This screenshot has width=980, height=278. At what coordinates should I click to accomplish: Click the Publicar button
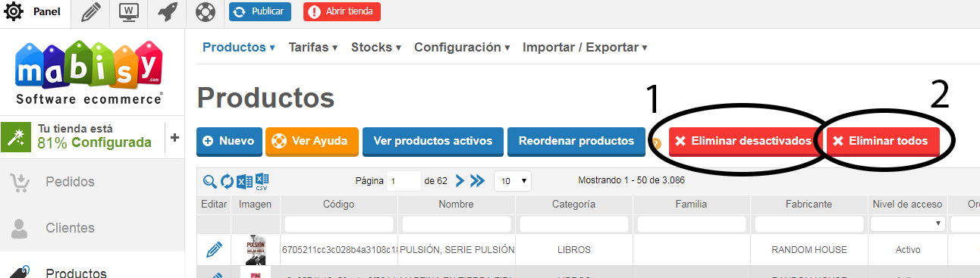click(260, 11)
